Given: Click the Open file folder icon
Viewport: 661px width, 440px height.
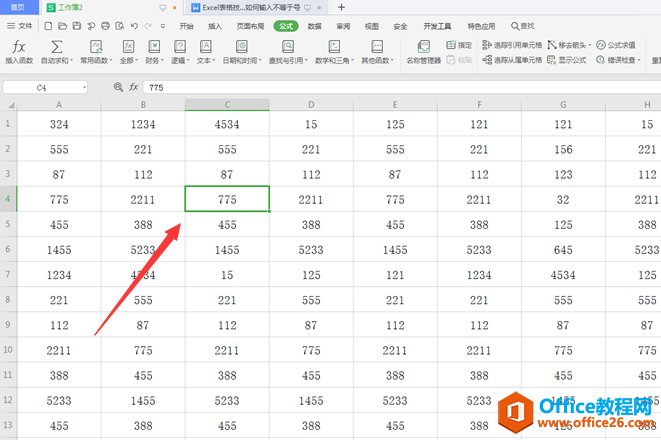Looking at the screenshot, I should coord(62,26).
